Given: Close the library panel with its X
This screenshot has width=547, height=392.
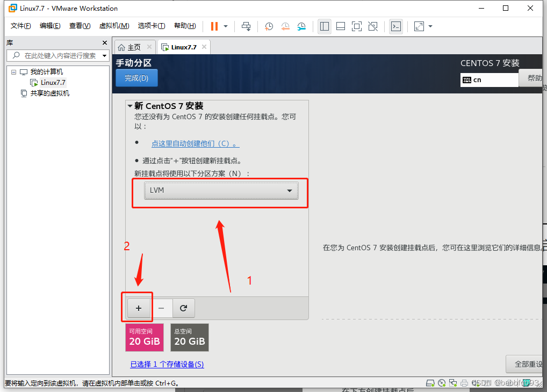Looking at the screenshot, I should pos(104,42).
